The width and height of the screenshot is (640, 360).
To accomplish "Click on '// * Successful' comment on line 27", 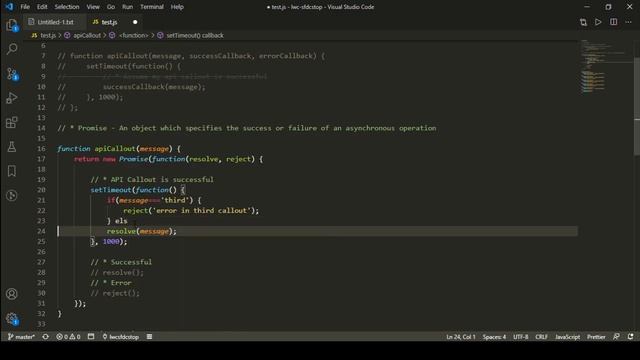I will click(x=121, y=262).
